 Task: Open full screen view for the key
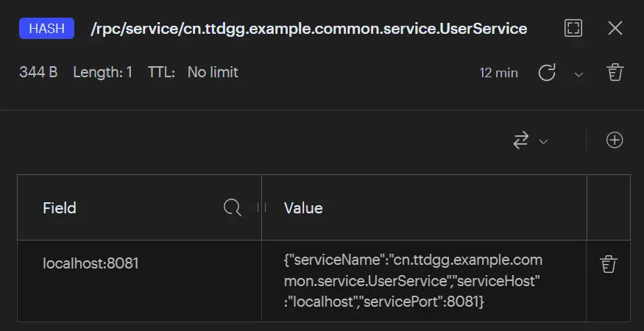click(x=573, y=29)
